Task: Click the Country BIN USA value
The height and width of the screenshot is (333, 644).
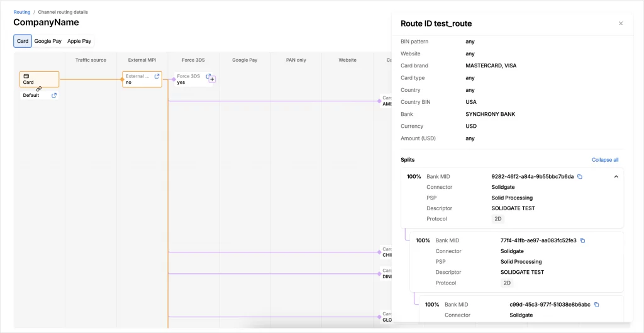Action: tap(471, 102)
